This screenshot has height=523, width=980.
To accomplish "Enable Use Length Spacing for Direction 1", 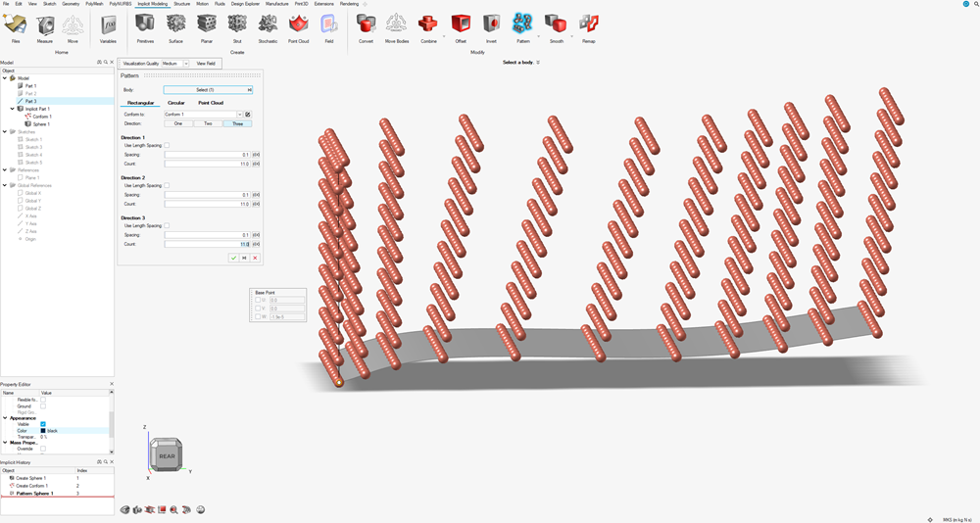I will [x=167, y=145].
